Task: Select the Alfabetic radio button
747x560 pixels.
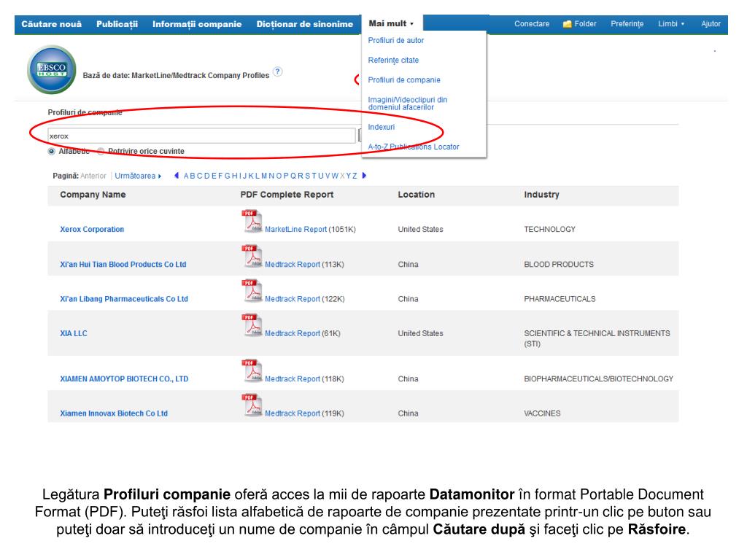Action: pos(52,152)
